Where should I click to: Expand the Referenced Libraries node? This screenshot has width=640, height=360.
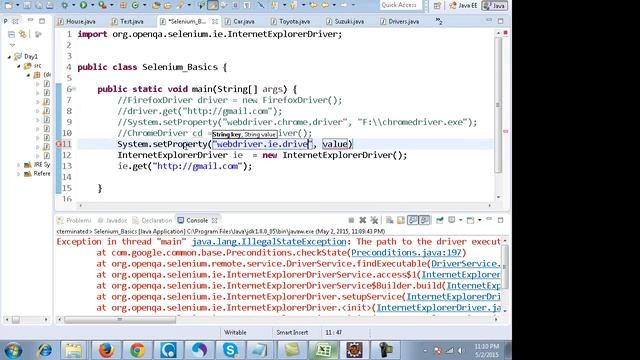[18, 174]
